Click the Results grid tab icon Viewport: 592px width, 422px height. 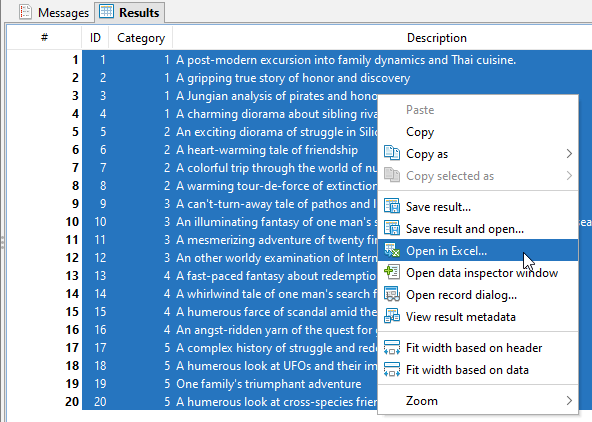pyautogui.click(x=106, y=12)
